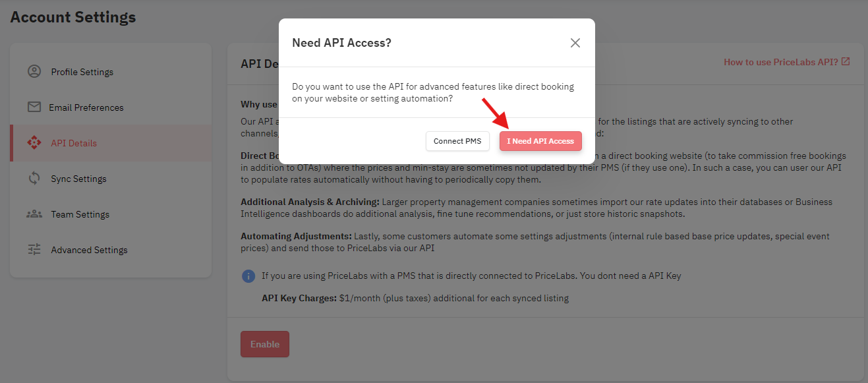
Task: Click the Account Settings page heading
Action: (73, 17)
